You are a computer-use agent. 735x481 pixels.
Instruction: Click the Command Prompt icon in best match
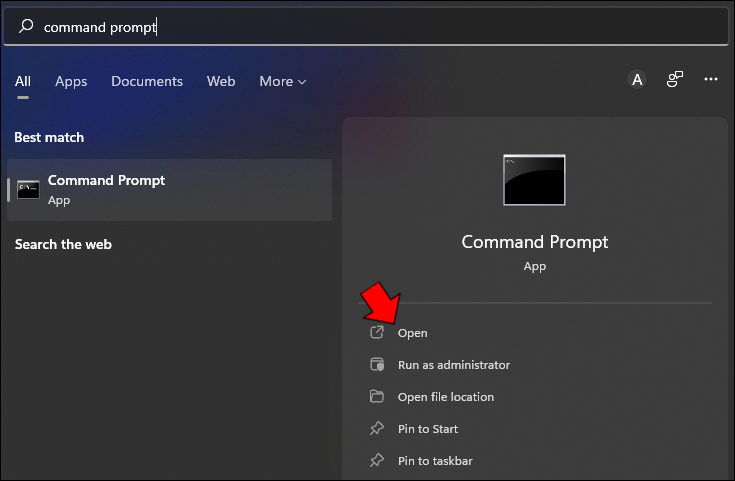pyautogui.click(x=28, y=189)
